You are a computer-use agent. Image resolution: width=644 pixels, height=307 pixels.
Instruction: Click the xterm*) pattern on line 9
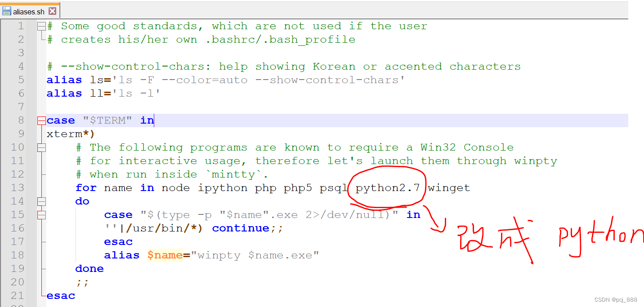(71, 134)
